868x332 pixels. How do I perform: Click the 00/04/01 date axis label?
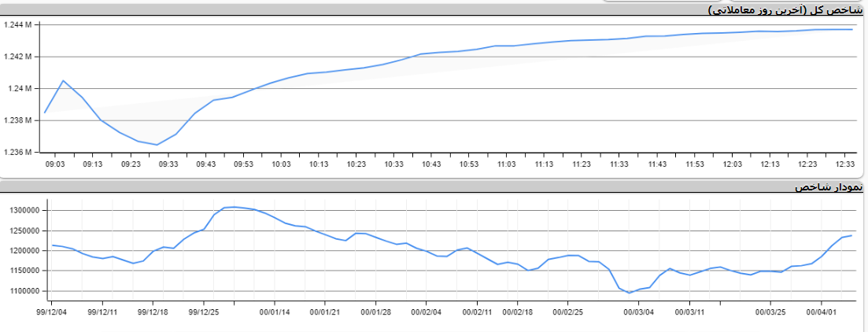click(822, 312)
